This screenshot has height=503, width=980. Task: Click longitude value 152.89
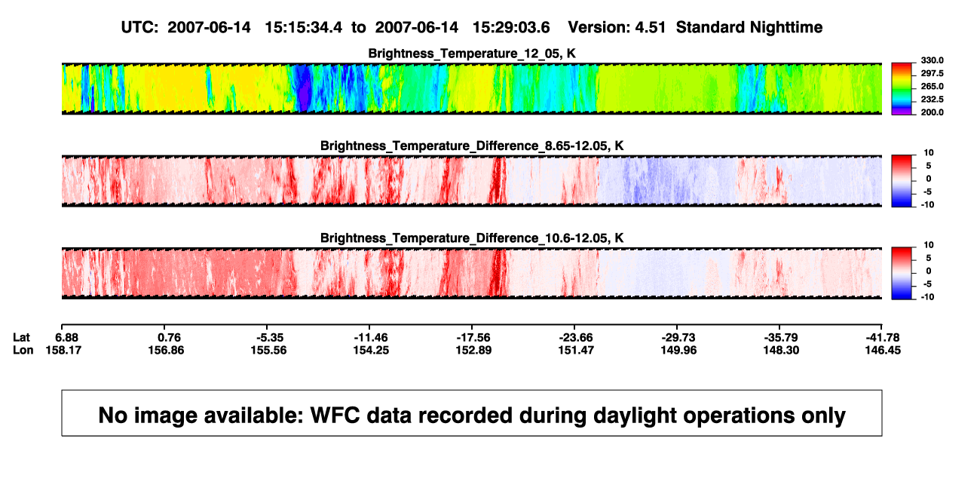click(473, 350)
